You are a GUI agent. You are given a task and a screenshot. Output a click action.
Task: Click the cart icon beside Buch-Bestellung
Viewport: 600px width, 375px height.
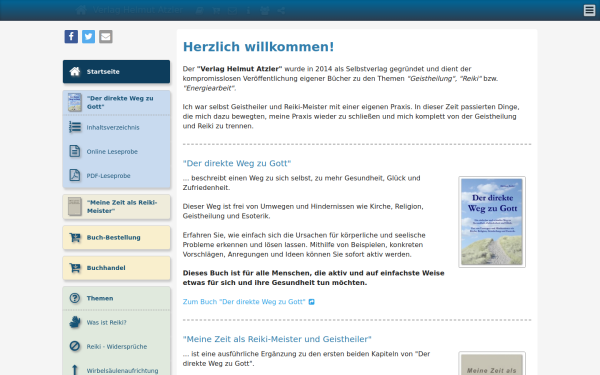75,238
